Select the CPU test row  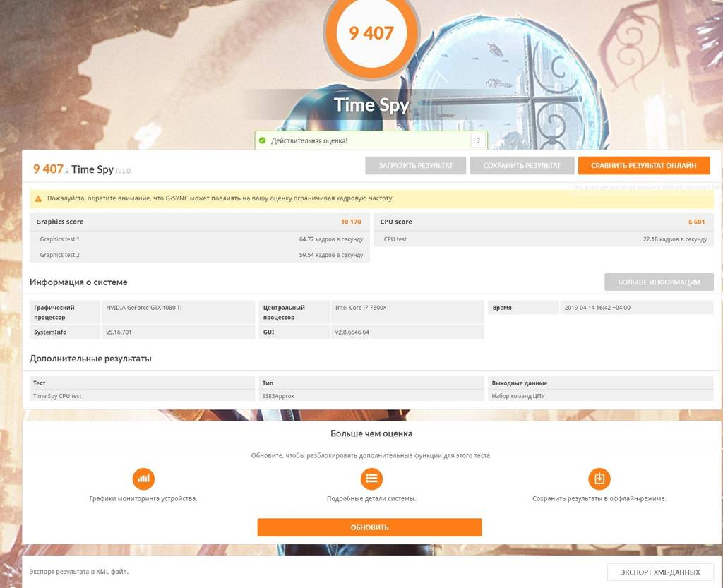[544, 239]
